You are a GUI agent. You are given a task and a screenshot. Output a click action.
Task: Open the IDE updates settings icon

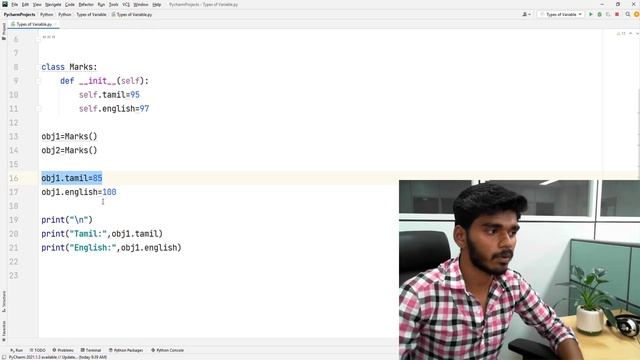point(636,14)
